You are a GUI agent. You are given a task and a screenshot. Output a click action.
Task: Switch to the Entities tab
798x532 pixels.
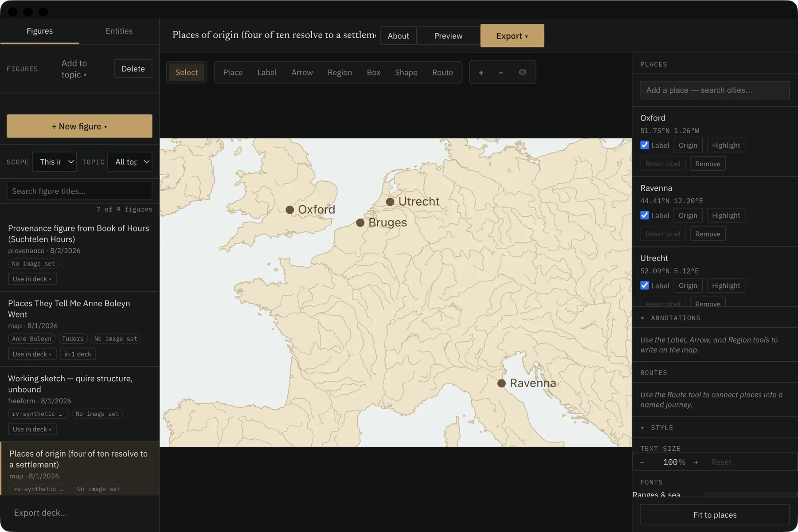pyautogui.click(x=119, y=31)
